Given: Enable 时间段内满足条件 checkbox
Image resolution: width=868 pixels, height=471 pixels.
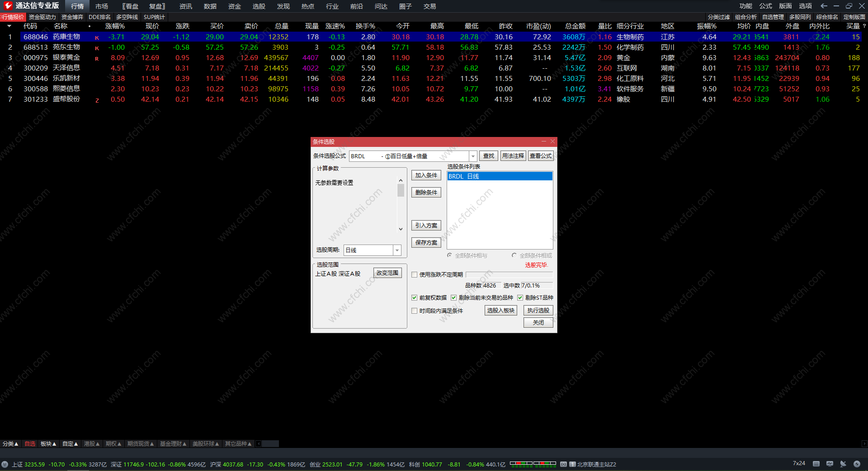Looking at the screenshot, I should 414,311.
